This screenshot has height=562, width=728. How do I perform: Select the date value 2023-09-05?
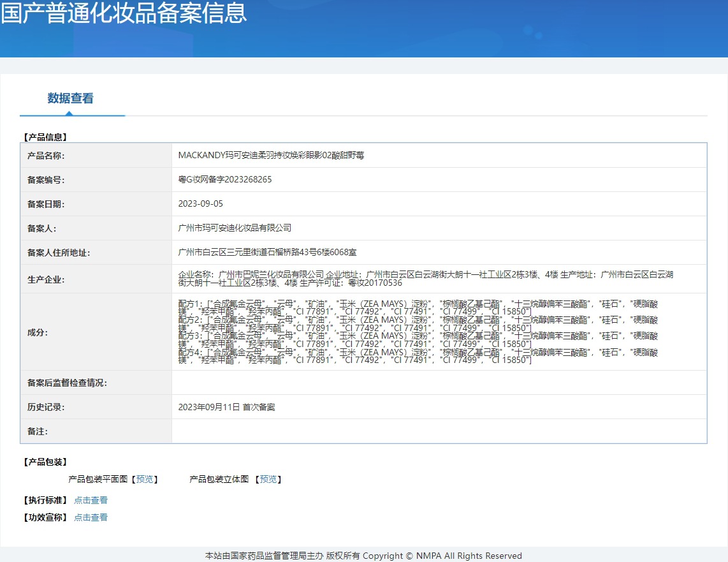201,204
